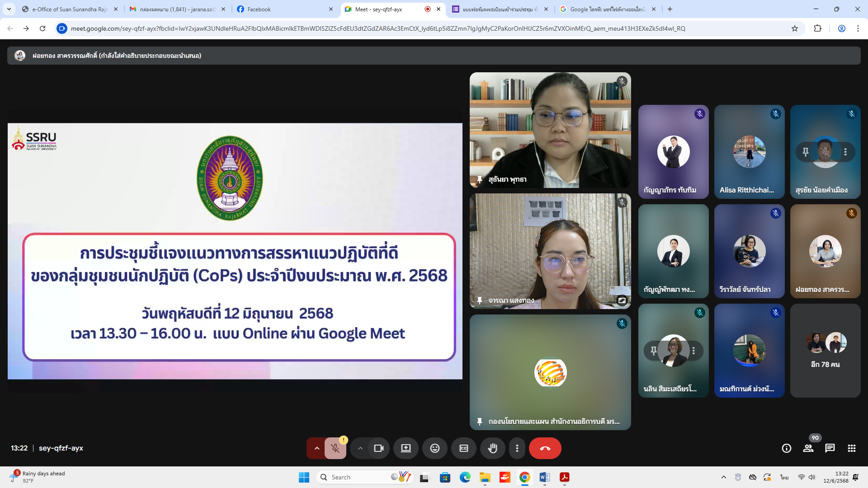The height and width of the screenshot is (488, 868).
Task: Expand audio settings arrow beside microphone
Action: tap(317, 448)
